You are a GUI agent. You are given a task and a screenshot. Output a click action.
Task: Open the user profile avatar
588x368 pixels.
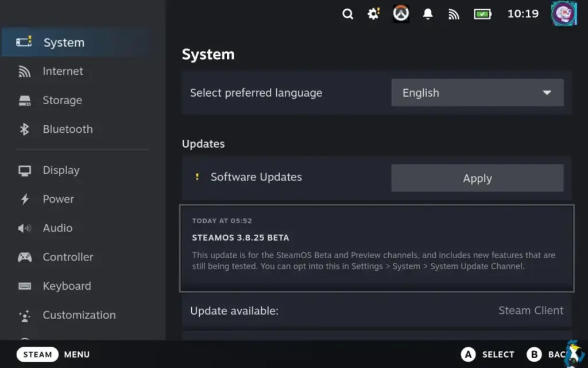tap(564, 14)
